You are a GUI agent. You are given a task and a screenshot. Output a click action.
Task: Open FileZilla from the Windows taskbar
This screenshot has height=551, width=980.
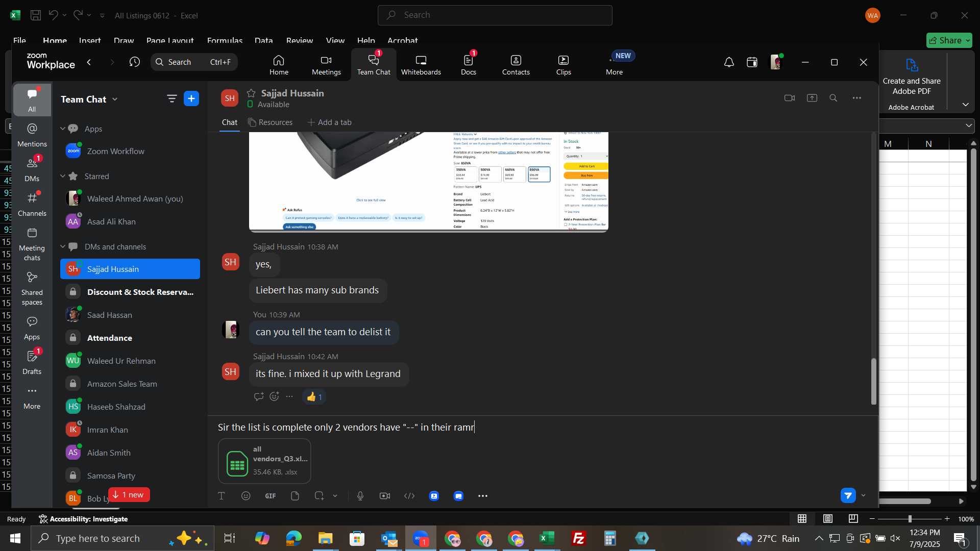pos(579,538)
